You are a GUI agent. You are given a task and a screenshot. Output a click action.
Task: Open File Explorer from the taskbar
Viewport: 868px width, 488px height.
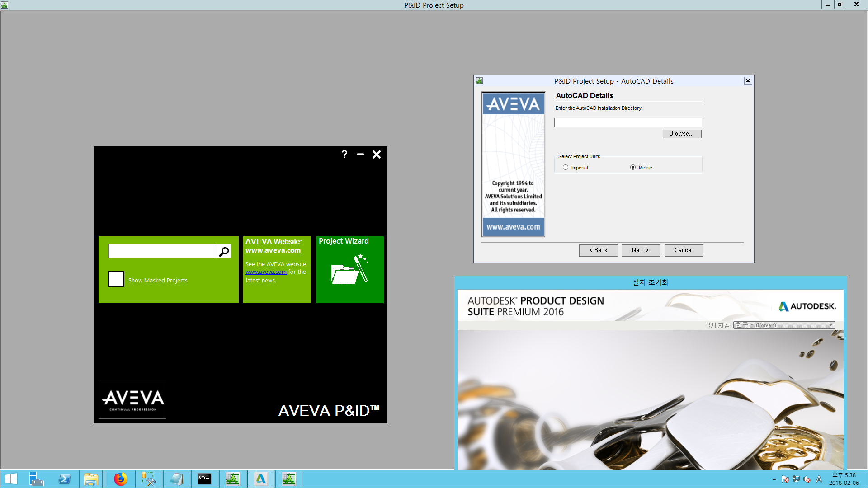(x=91, y=479)
